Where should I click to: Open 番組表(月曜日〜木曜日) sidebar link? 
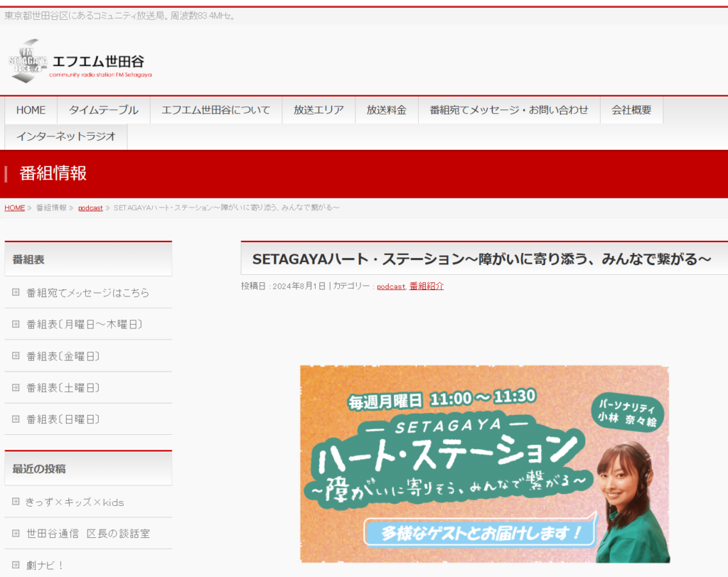click(x=85, y=324)
